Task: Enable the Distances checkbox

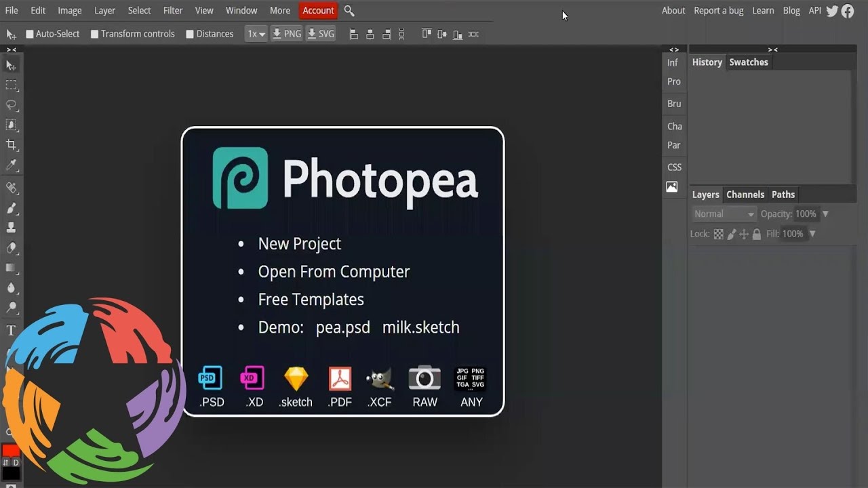Action: [x=190, y=34]
